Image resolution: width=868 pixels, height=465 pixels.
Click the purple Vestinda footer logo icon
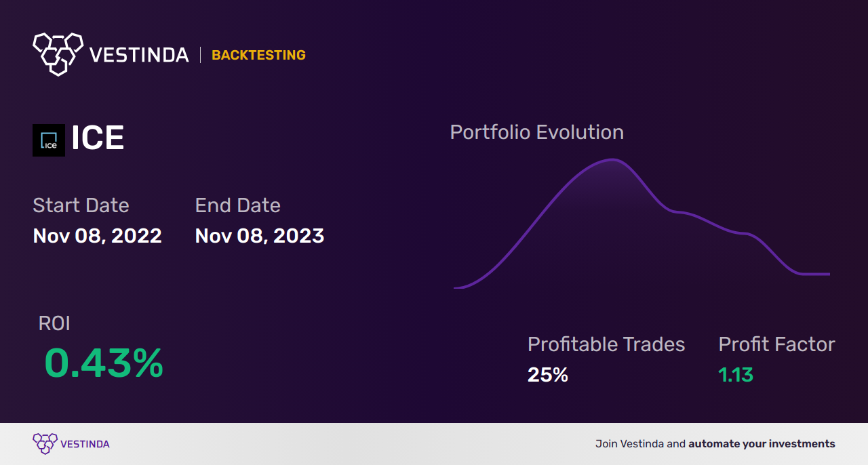click(45, 443)
